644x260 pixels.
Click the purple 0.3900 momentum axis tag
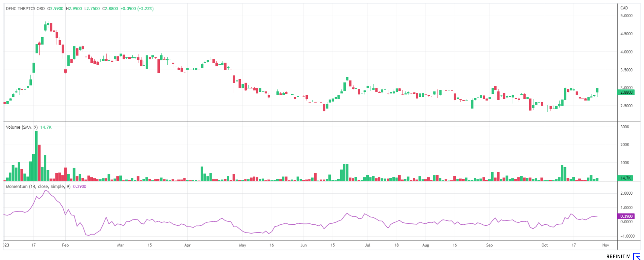click(x=626, y=216)
